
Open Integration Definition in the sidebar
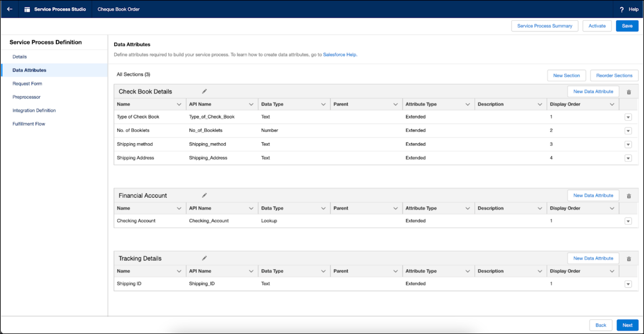click(x=34, y=110)
